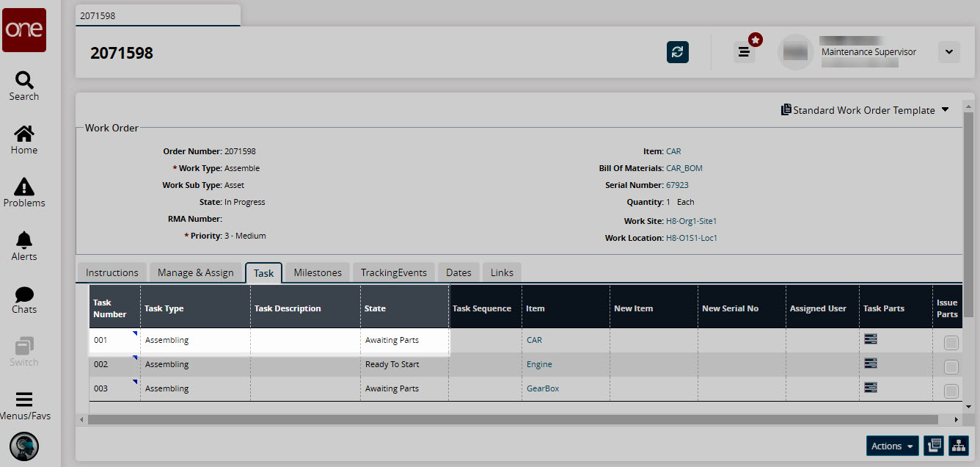Click the assistant avatar icon at sidebar bottom
The width and height of the screenshot is (980, 467).
(24, 446)
